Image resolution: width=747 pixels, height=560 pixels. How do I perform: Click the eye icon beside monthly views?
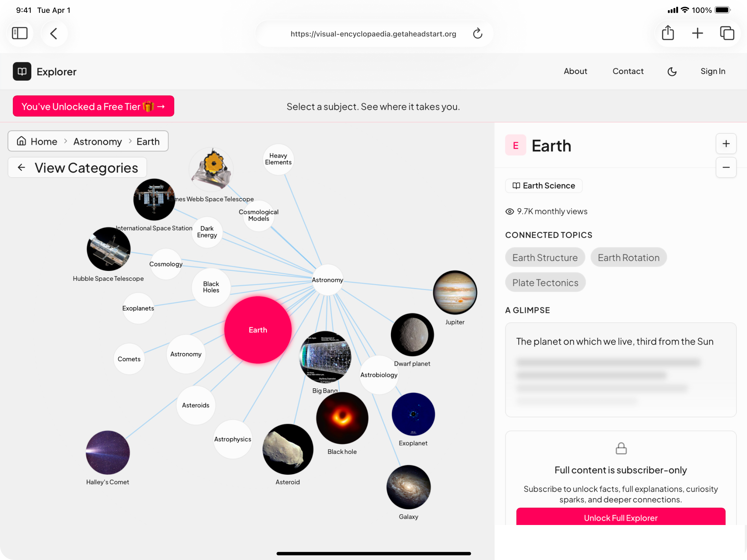click(510, 211)
